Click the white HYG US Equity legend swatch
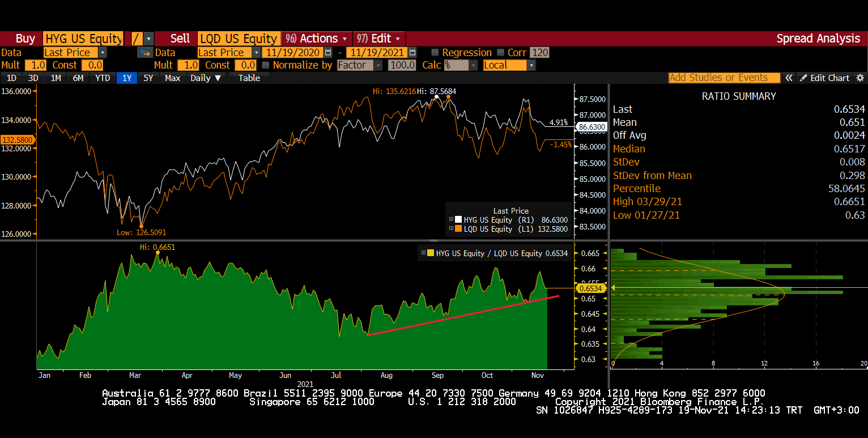The image size is (868, 438). (458, 219)
